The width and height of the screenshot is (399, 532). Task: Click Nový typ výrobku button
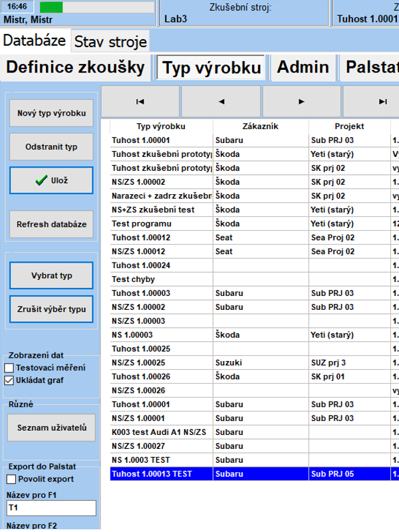tap(51, 113)
